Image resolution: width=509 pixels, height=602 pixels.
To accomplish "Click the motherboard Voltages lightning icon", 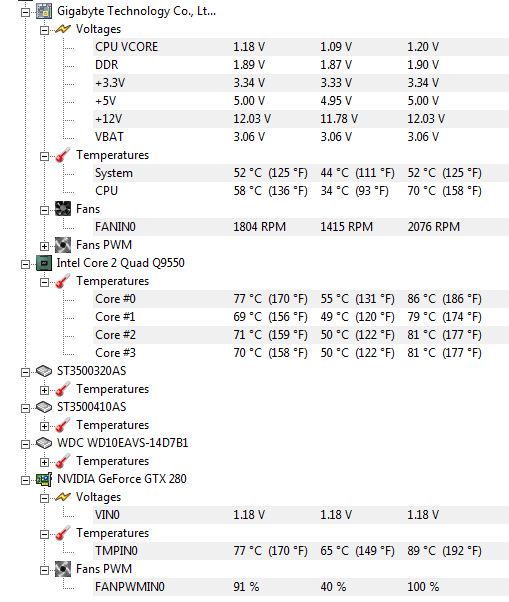I will [x=63, y=29].
